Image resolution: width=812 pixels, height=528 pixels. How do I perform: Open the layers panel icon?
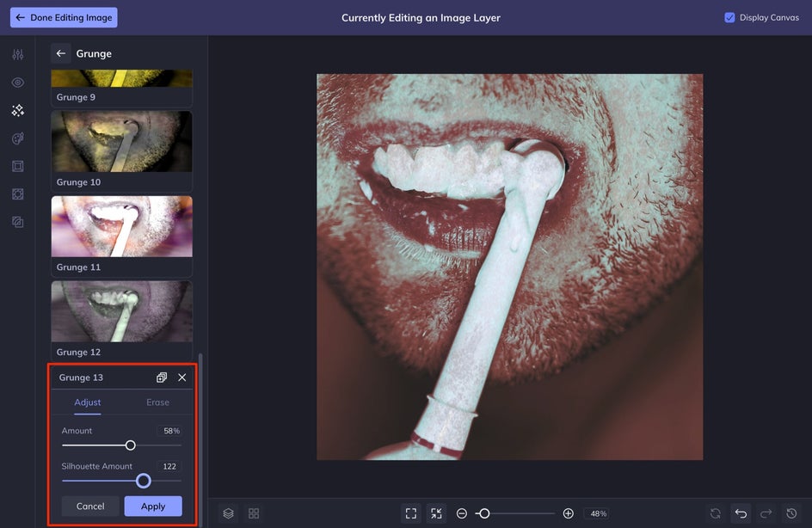[x=229, y=513]
